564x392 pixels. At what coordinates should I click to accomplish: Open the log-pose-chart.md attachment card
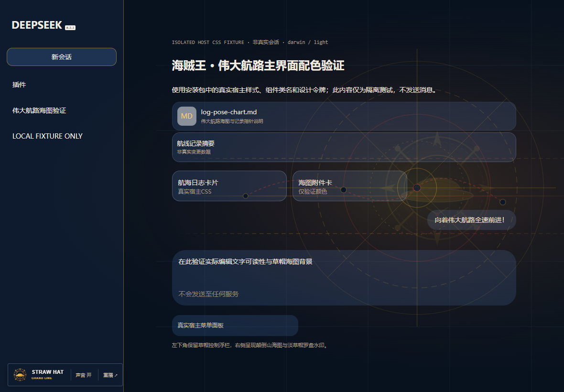344,116
